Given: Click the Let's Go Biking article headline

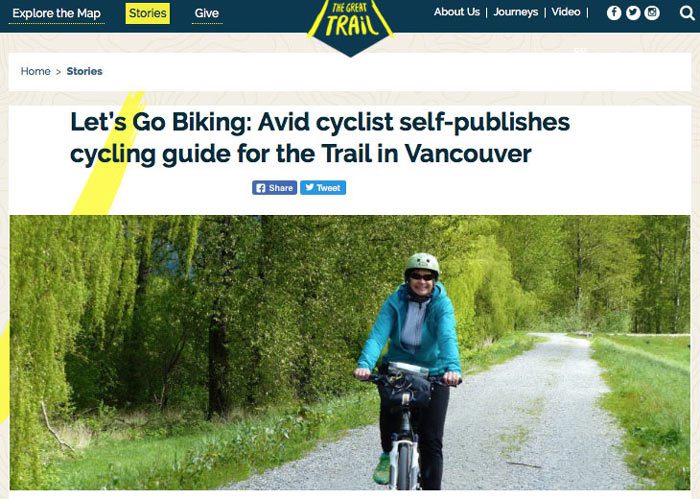Looking at the screenshot, I should (320, 138).
